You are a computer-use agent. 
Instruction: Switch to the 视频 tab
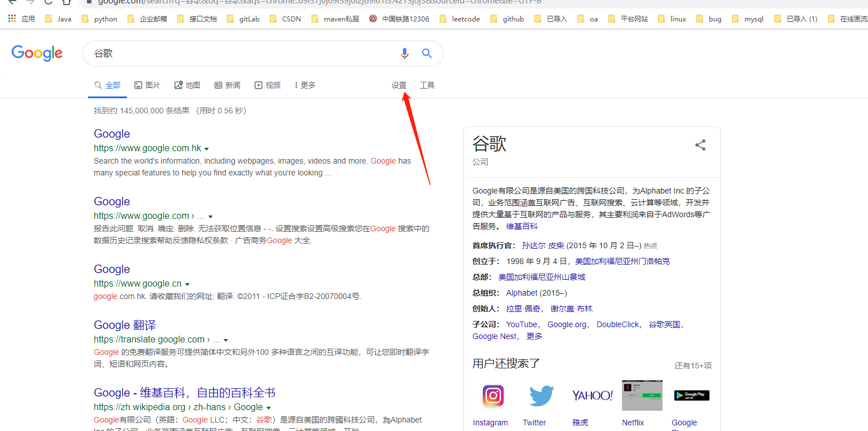click(x=268, y=85)
